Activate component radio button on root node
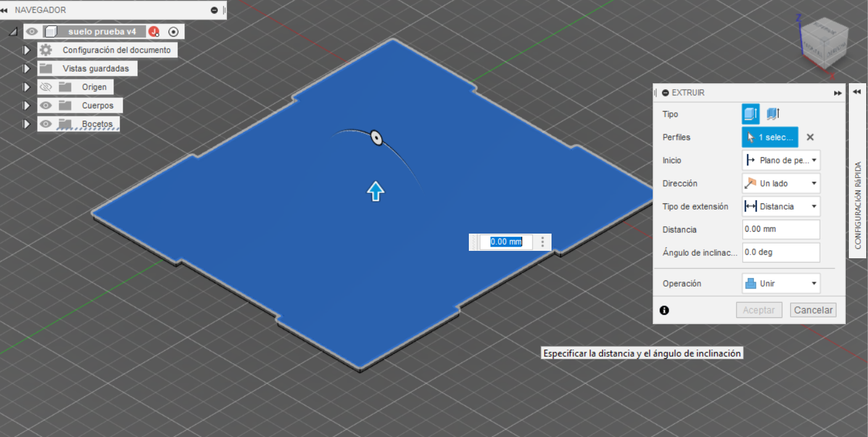 tap(173, 31)
